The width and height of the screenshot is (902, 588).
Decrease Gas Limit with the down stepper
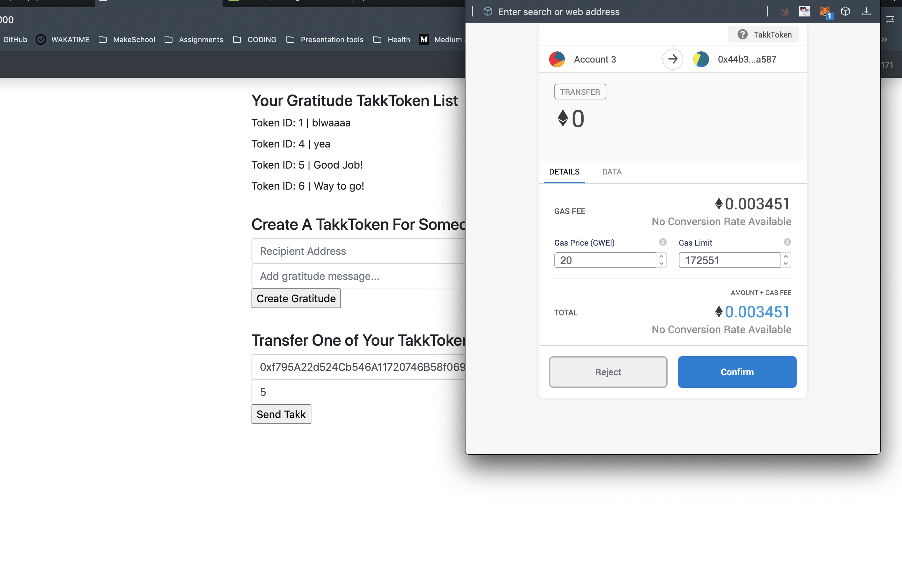click(786, 263)
